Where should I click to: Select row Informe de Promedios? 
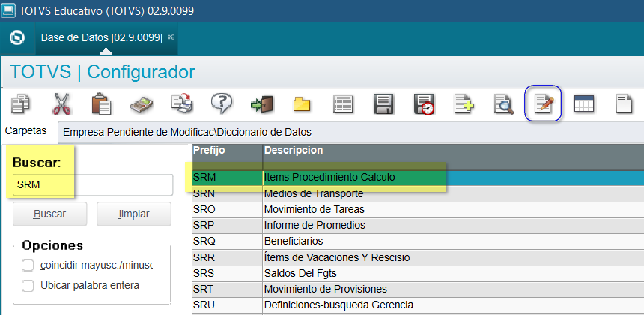418,225
